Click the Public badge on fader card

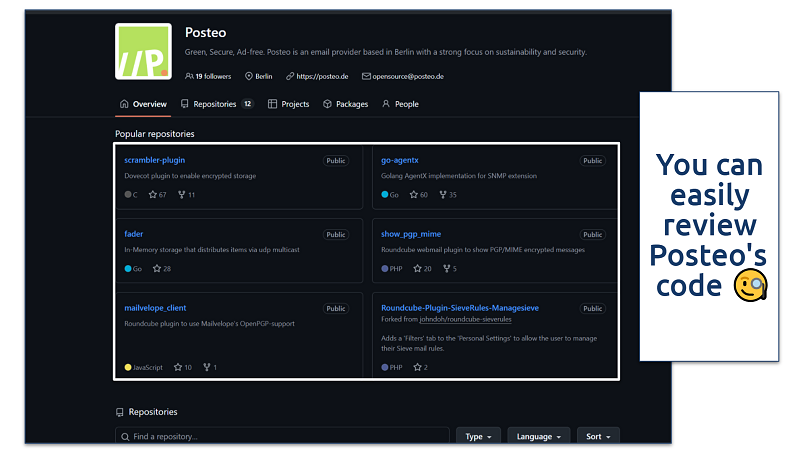tap(336, 235)
